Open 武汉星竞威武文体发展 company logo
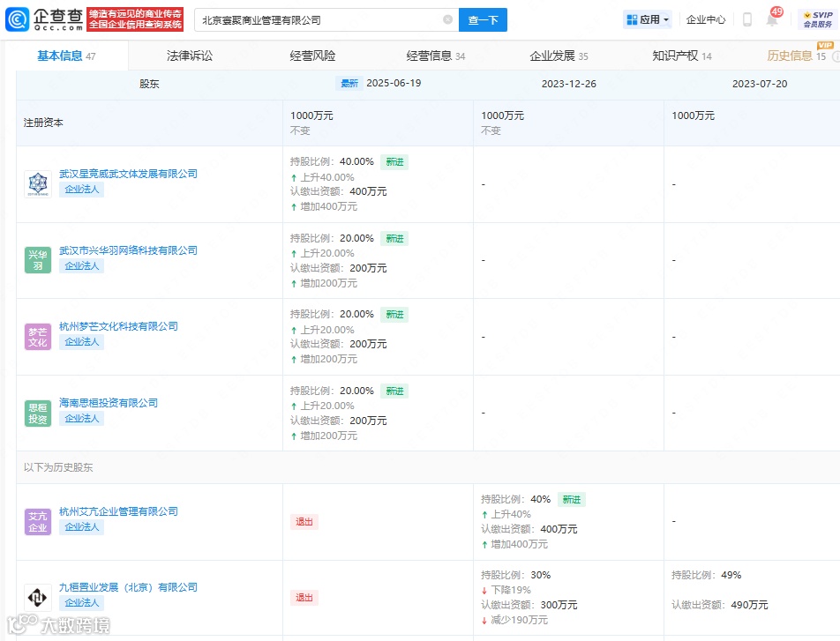The height and width of the screenshot is (641, 840). 38,184
